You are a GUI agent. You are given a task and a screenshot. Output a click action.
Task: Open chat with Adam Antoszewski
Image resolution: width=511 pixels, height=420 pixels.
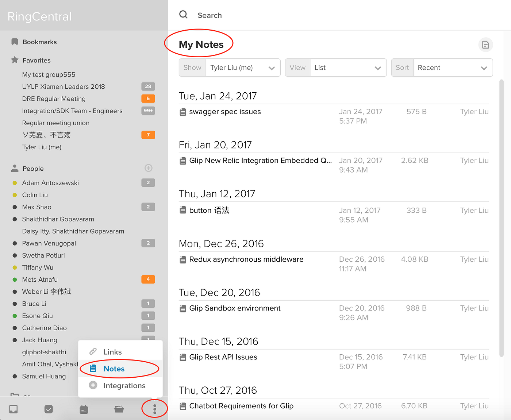[x=50, y=183]
